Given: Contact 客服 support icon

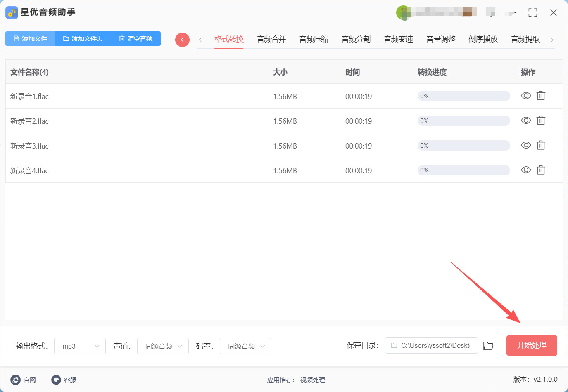Looking at the screenshot, I should point(56,380).
